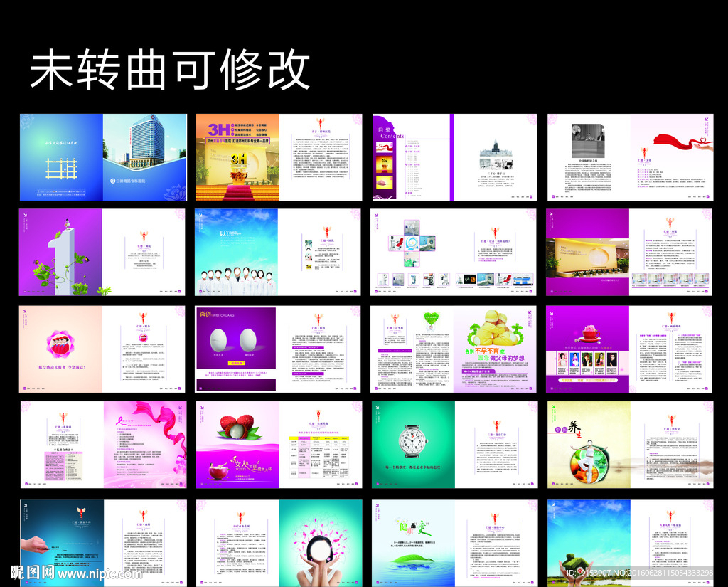Image resolution: width=728 pixels, height=587 pixels.
Task: Open the purple spread with pink teacup
Action: 629,349
